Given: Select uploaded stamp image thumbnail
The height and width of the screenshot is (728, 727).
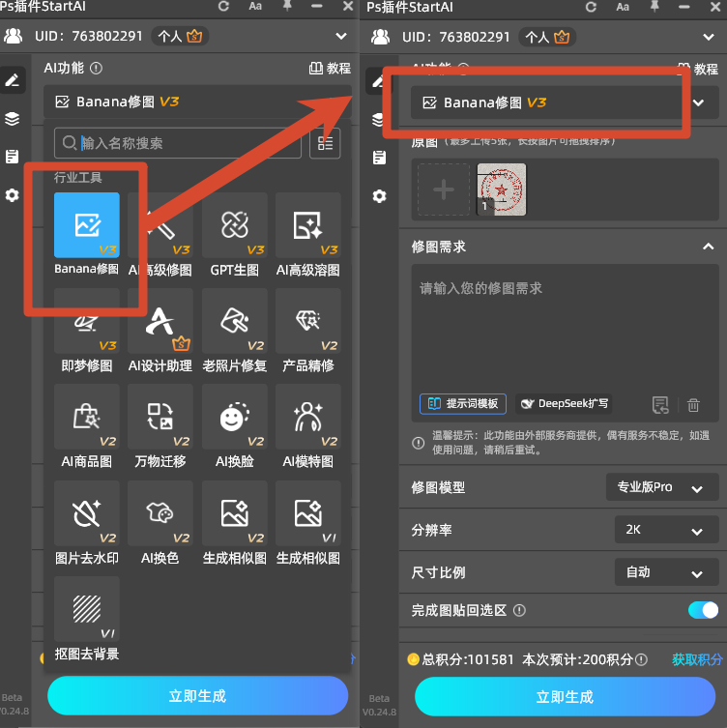Looking at the screenshot, I should tap(502, 189).
